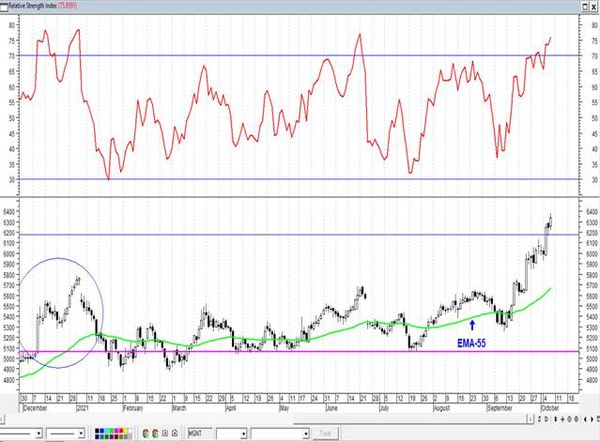
Task: Click the horizontal scrollbar arrow below the chart
Action: click(530, 419)
